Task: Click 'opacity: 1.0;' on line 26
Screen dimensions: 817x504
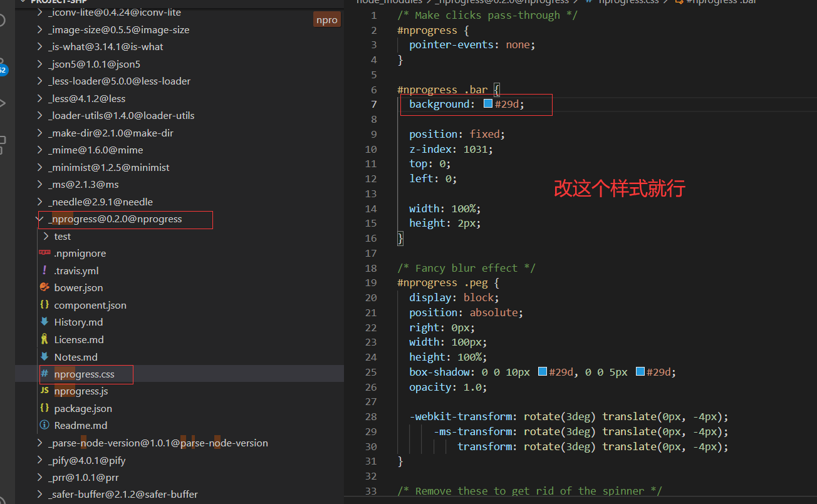Action: point(448,387)
